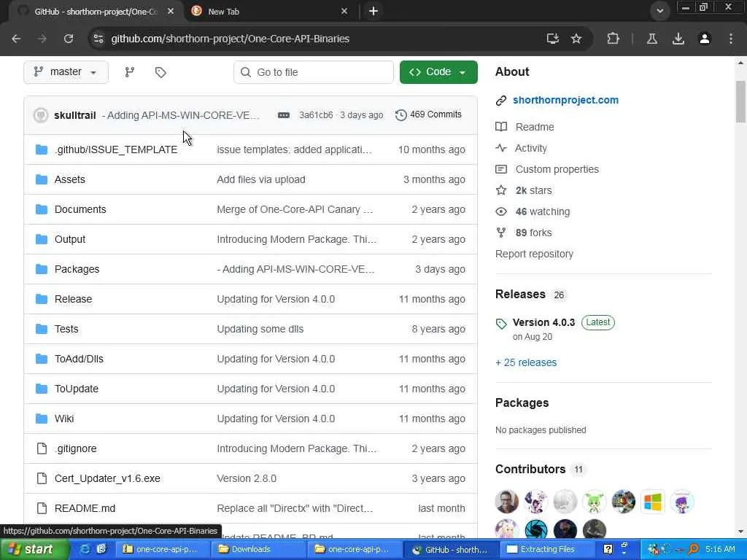
Task: Switch to the New Tab tab
Action: pos(271,11)
